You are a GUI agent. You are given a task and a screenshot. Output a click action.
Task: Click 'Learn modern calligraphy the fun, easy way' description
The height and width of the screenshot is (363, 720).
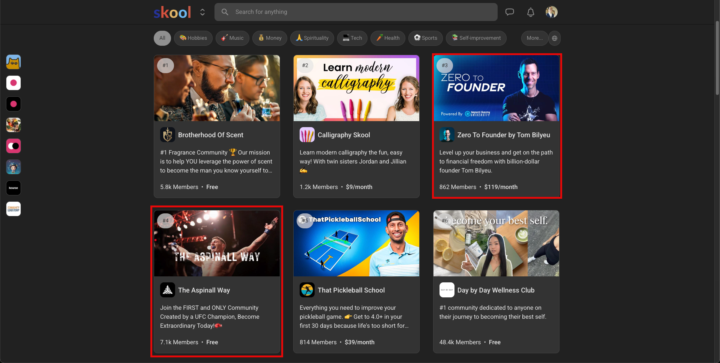coord(353,162)
